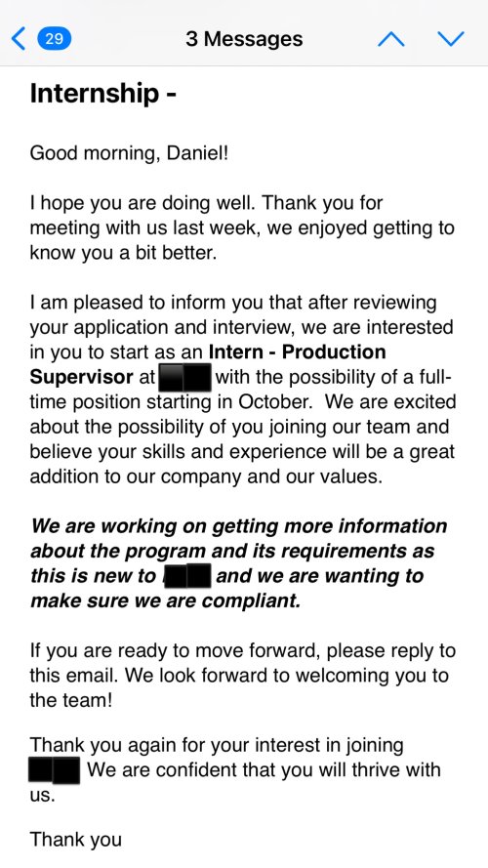The height and width of the screenshot is (868, 488).
Task: Tap the redacted block after "Supervisor at"
Action: [x=184, y=378]
